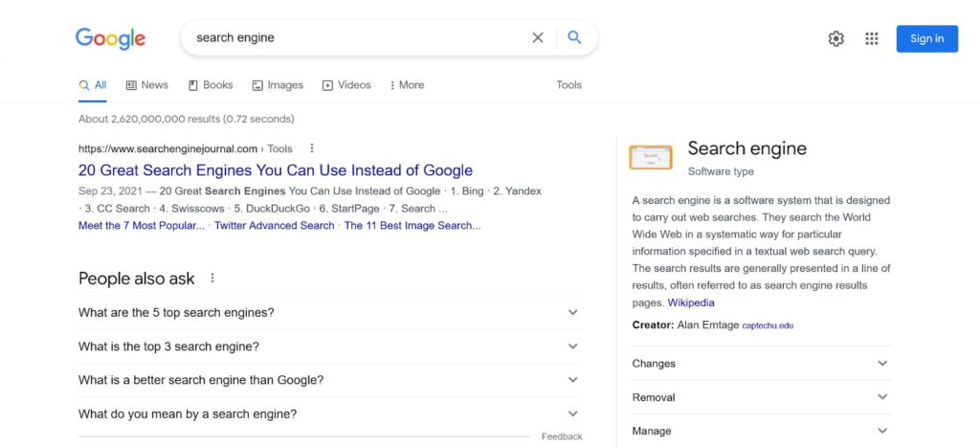This screenshot has height=447, width=980.
Task: Open the More search options menu
Action: [407, 85]
